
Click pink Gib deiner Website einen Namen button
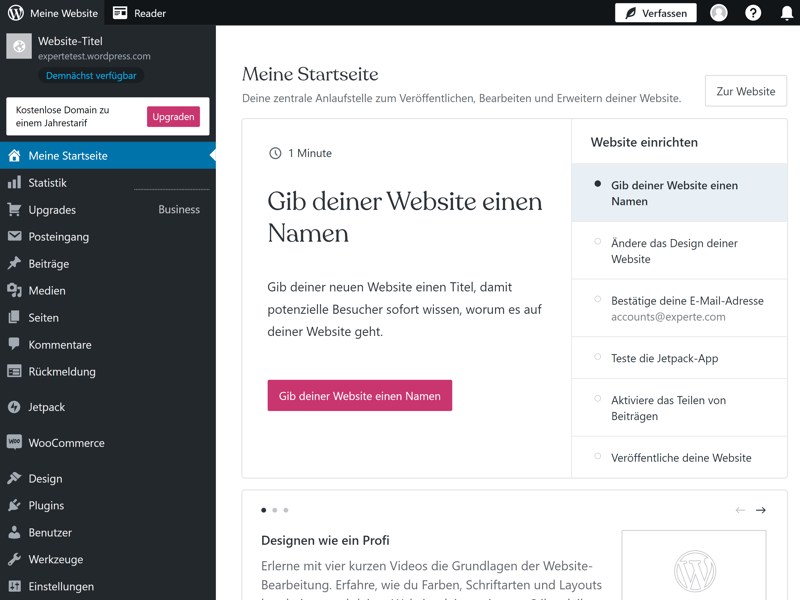coord(360,395)
